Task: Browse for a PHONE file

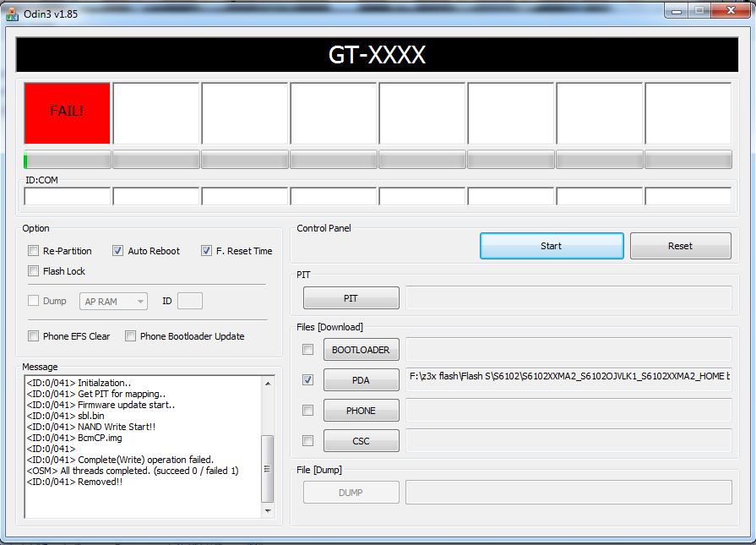Action: click(x=362, y=411)
